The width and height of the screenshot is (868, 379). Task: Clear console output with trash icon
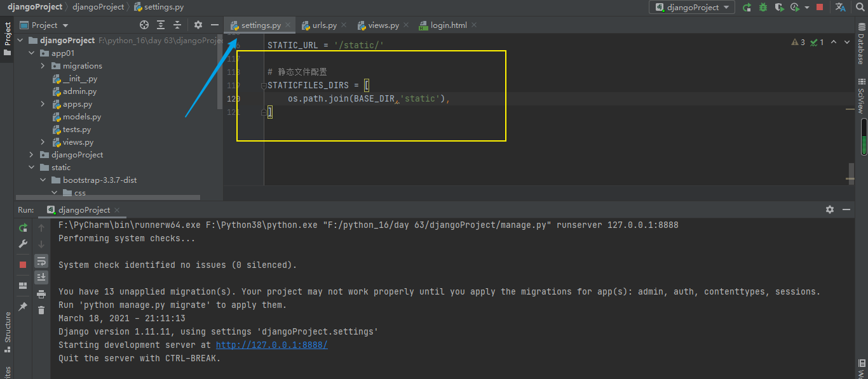pyautogui.click(x=41, y=310)
